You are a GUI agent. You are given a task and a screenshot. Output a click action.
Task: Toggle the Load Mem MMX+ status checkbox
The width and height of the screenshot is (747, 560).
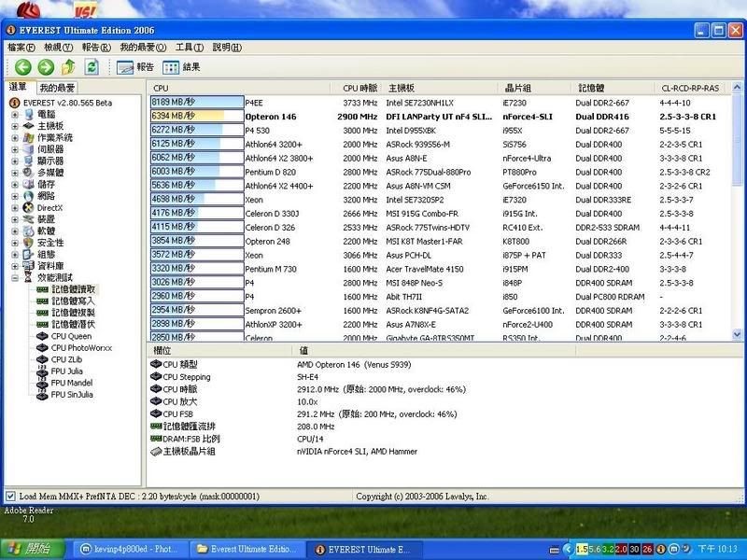[x=10, y=497]
